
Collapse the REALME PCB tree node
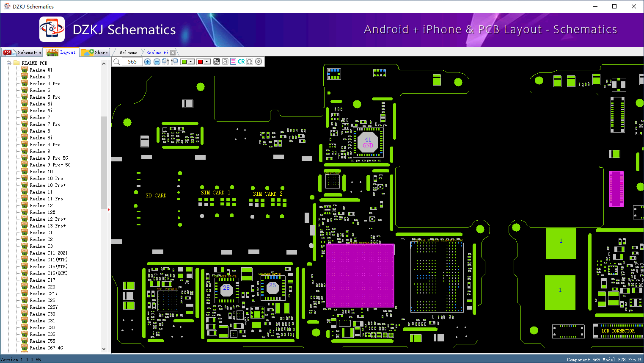tap(8, 63)
